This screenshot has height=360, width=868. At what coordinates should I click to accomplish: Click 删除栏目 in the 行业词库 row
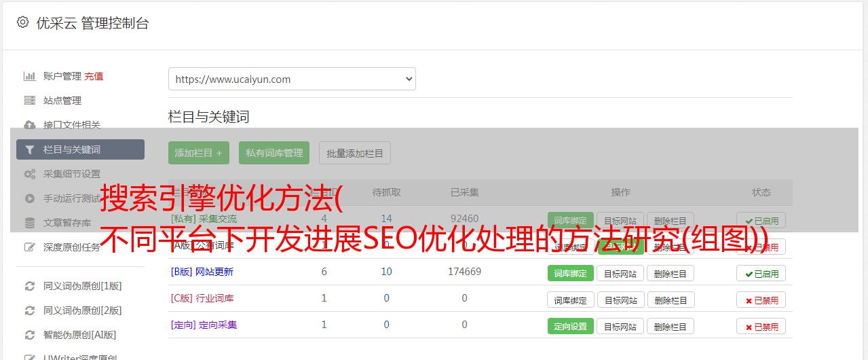[671, 300]
